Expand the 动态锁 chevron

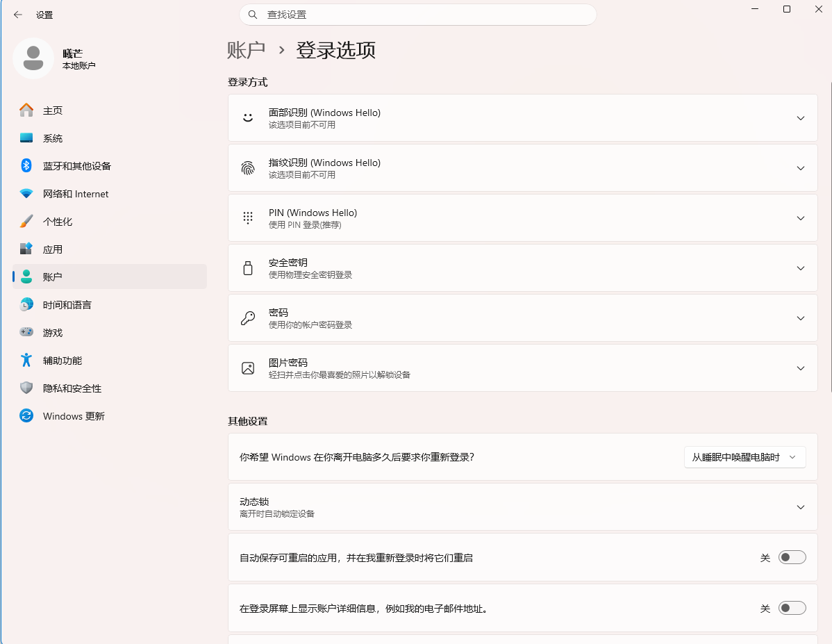pos(801,507)
